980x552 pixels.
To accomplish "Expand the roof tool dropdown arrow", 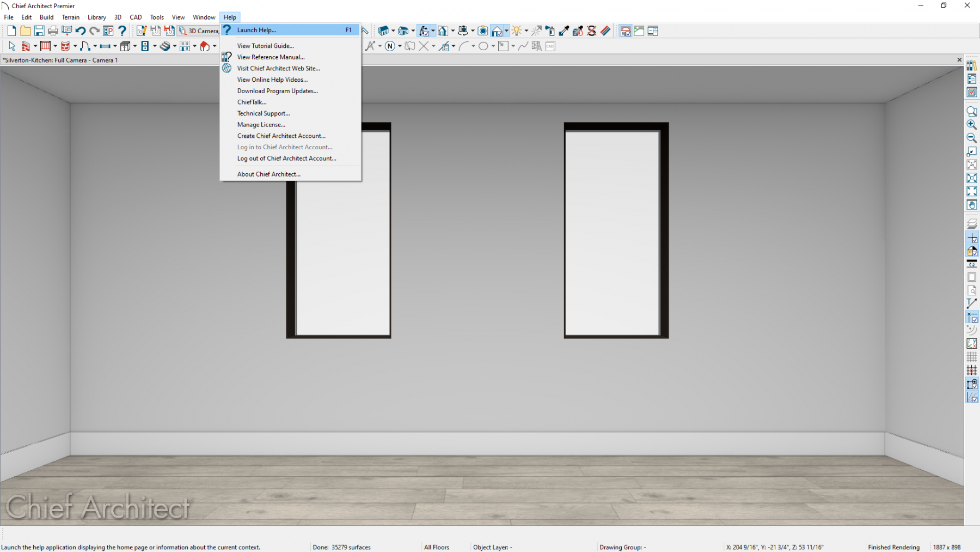I will pyautogui.click(x=215, y=46).
